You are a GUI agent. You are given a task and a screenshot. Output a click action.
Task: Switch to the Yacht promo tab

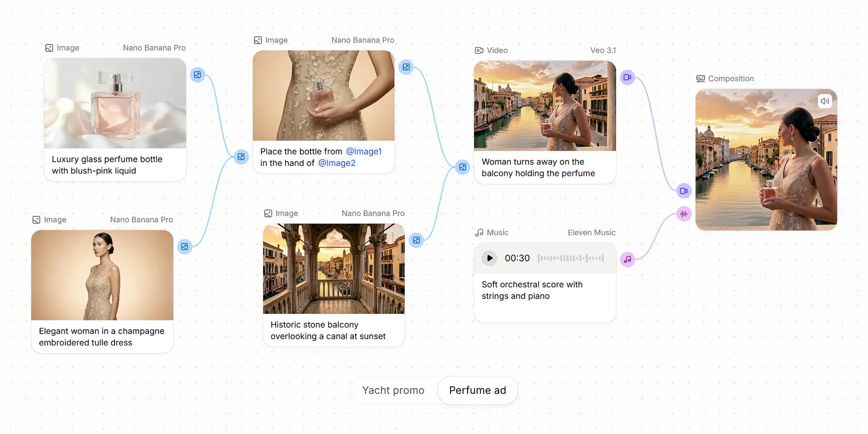(393, 390)
